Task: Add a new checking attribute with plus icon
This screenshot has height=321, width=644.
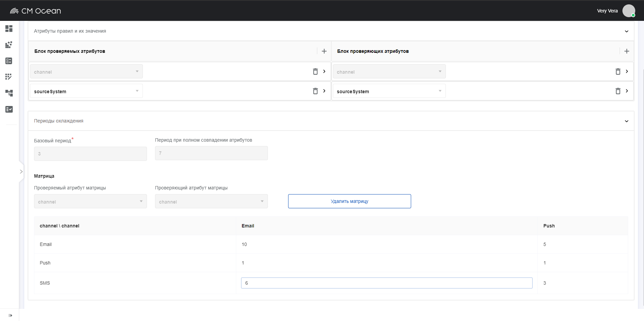Action: click(626, 51)
